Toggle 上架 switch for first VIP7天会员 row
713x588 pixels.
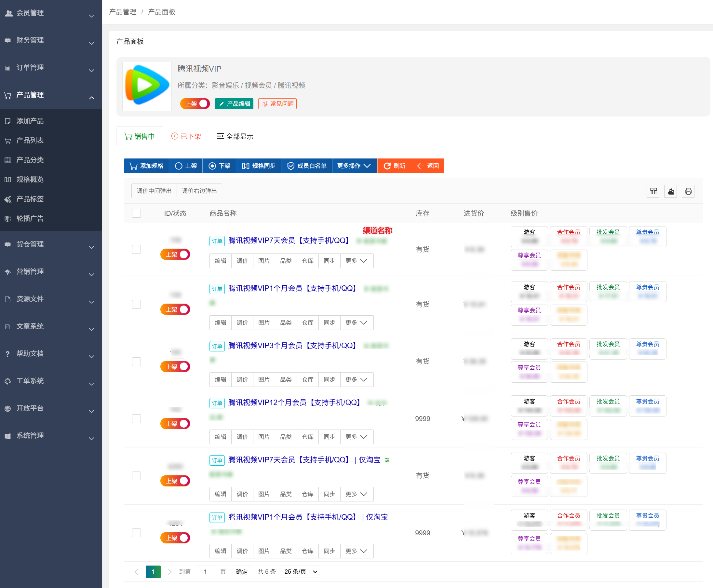175,254
